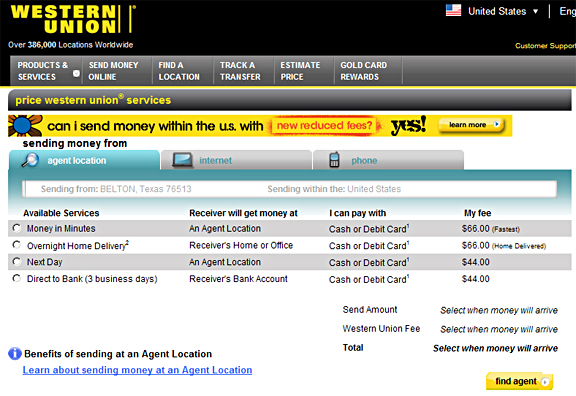This screenshot has width=576, height=396.
Task: Click the learn more button
Action: pyautogui.click(x=472, y=125)
